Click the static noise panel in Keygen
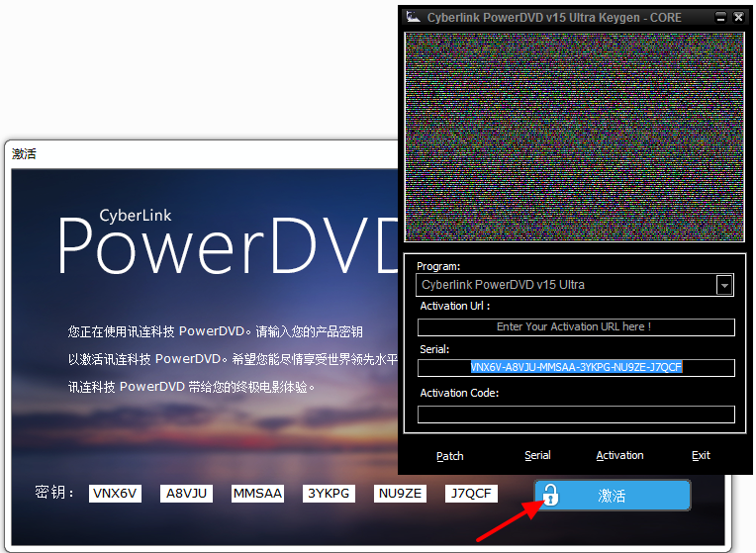Viewport: 756px width, 553px height. coord(574,137)
